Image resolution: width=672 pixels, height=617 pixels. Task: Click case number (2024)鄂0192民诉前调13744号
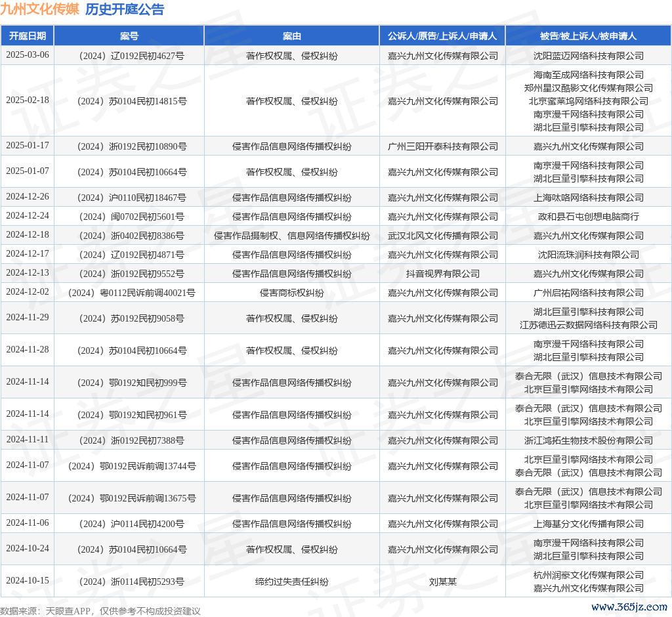[x=131, y=466]
